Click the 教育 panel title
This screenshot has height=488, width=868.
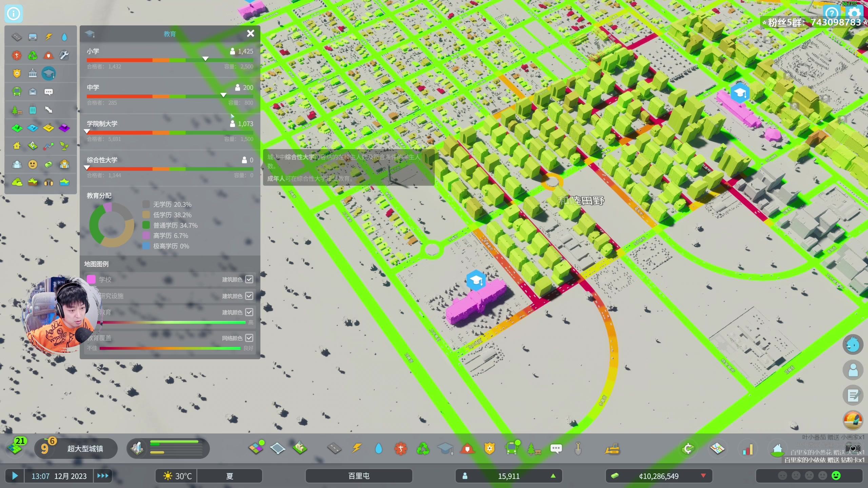170,34
